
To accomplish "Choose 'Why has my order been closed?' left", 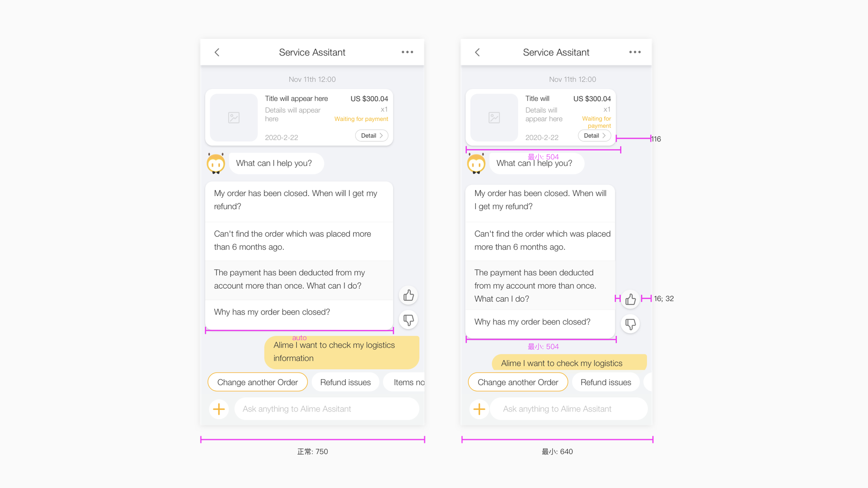I will (272, 312).
